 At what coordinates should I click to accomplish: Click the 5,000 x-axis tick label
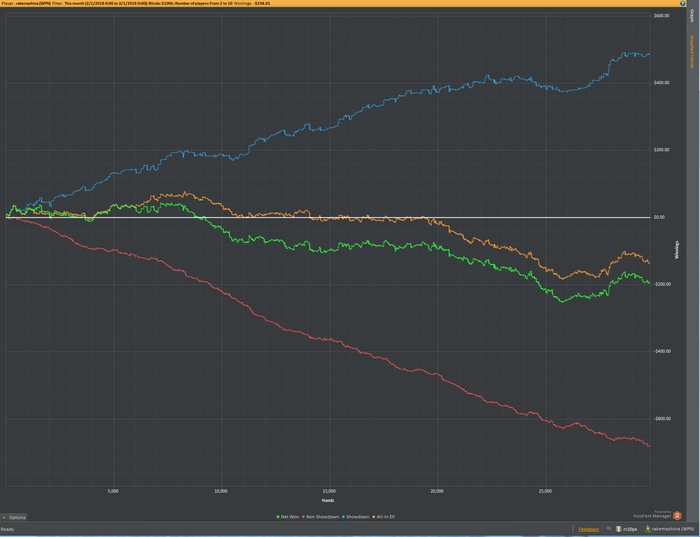[x=113, y=491]
